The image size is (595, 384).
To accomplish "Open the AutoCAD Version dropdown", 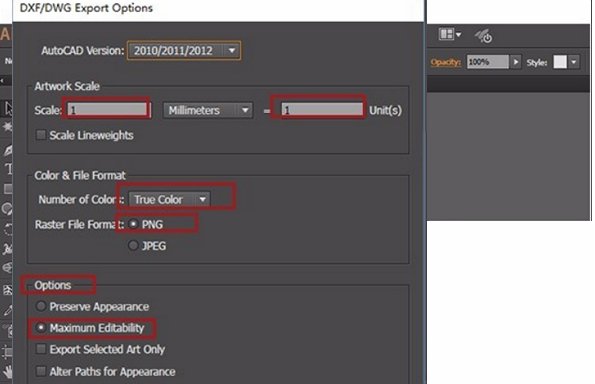I will point(184,50).
